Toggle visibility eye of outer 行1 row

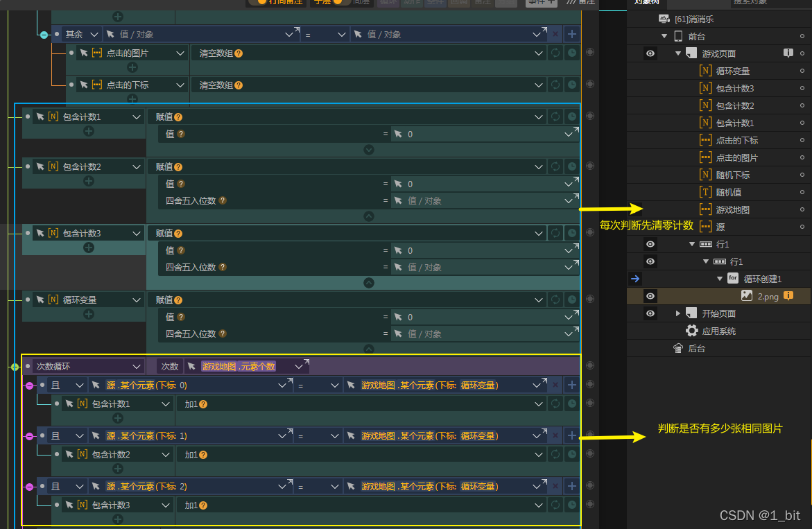tap(650, 244)
